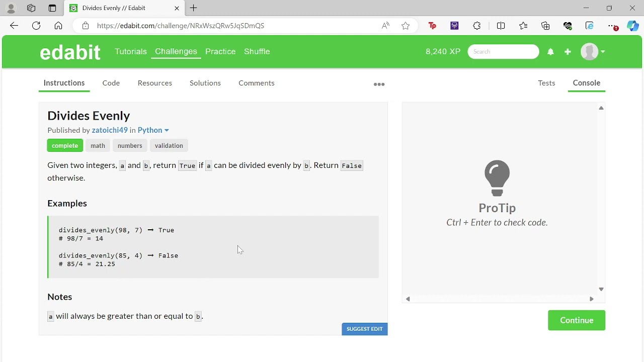Viewport: 644px width, 362px height.
Task: Open author zatoichi49's profile link
Action: 110,130
